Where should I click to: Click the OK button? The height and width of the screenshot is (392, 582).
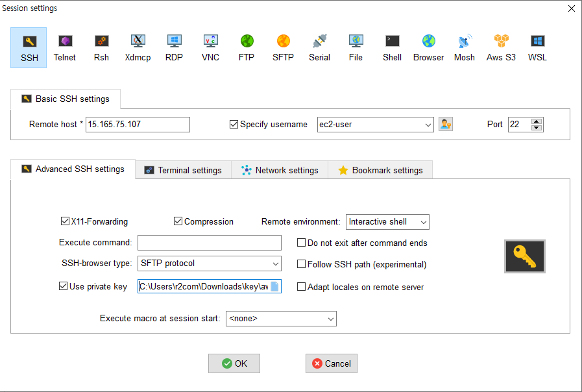tap(234, 363)
